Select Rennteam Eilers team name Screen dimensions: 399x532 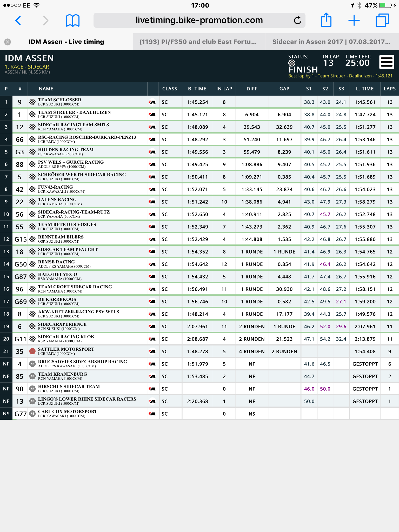(x=61, y=237)
